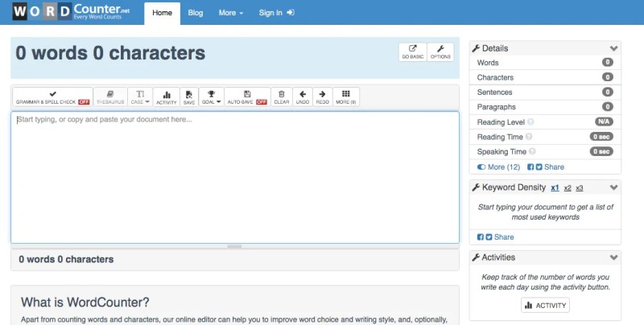The width and height of the screenshot is (644, 325).
Task: Share Details on Twitter
Action: point(539,167)
